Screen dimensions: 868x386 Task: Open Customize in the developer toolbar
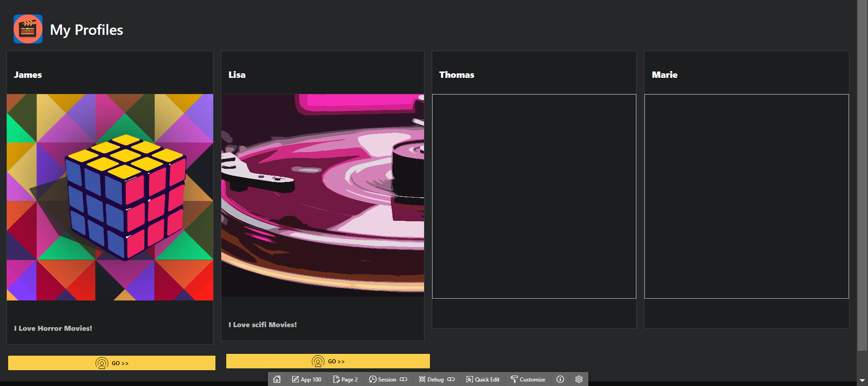tap(528, 379)
